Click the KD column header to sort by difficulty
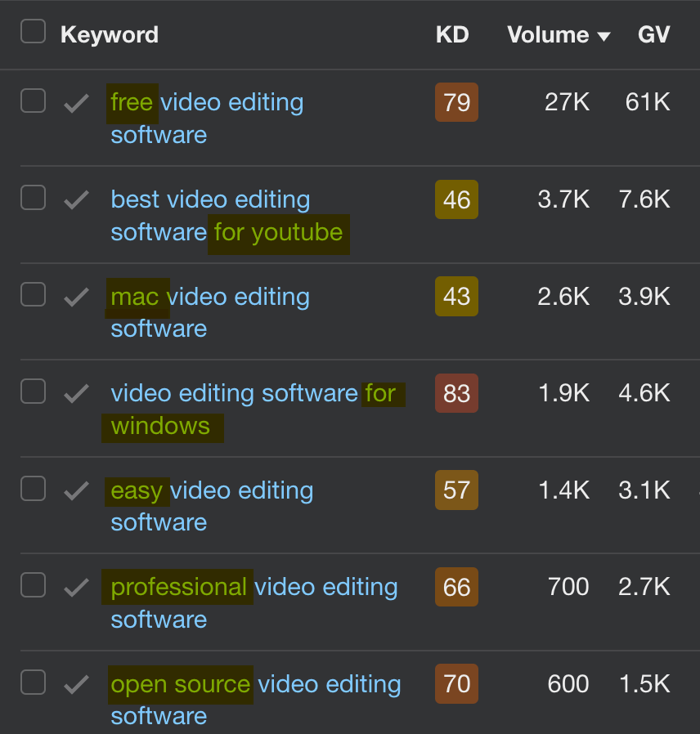The width and height of the screenshot is (700, 734). pyautogui.click(x=452, y=34)
